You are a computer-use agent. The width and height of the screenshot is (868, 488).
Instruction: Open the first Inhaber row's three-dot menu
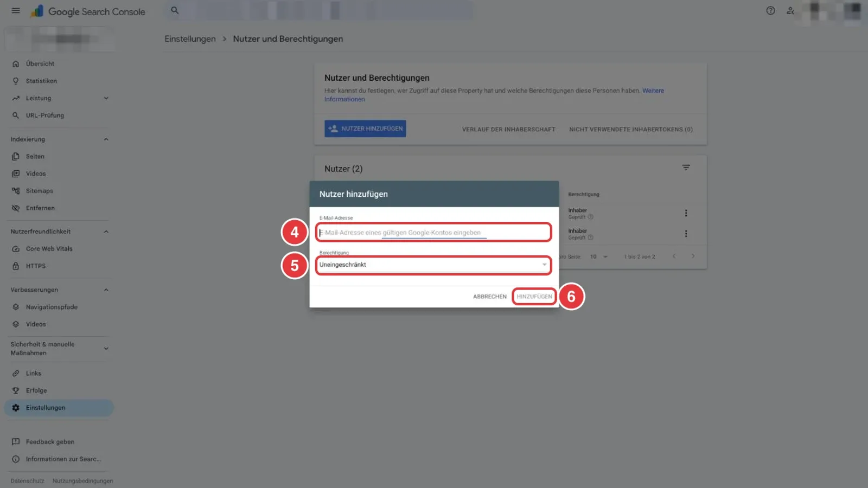686,213
